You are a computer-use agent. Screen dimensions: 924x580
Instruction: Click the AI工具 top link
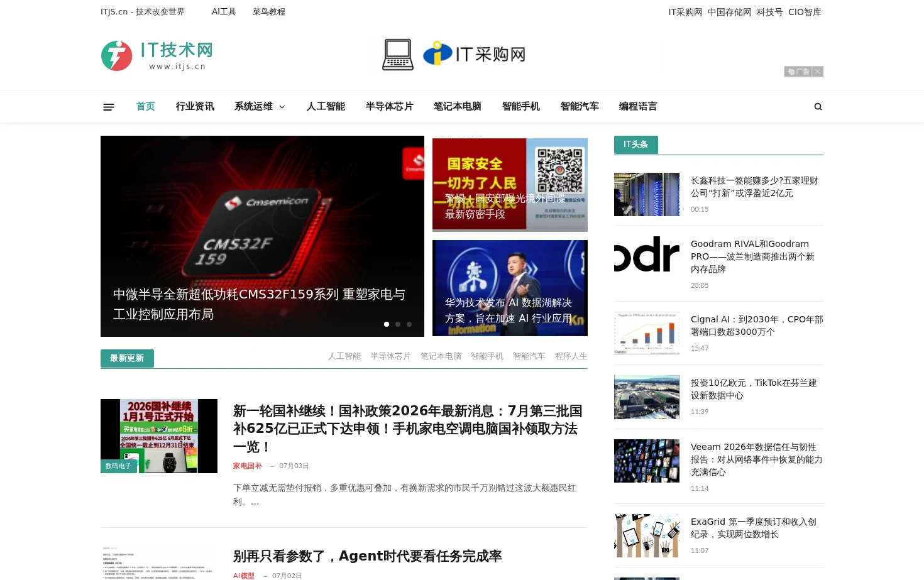point(224,12)
